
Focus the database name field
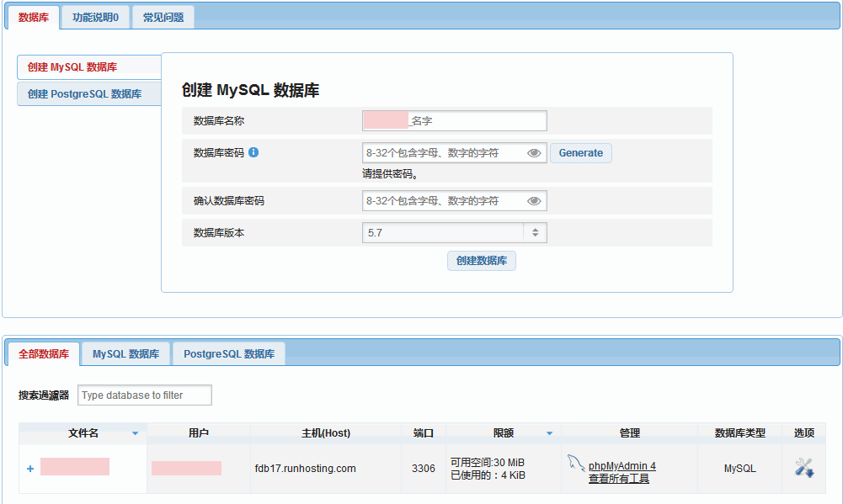[454, 121]
